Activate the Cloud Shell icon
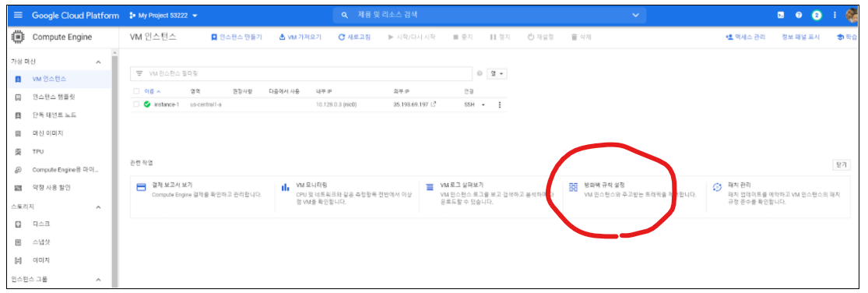 coord(781,16)
